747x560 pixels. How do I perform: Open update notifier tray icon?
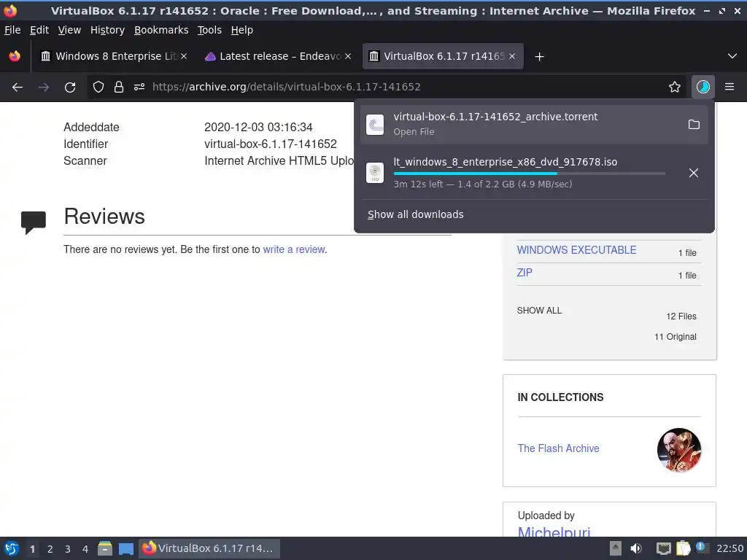[701, 548]
